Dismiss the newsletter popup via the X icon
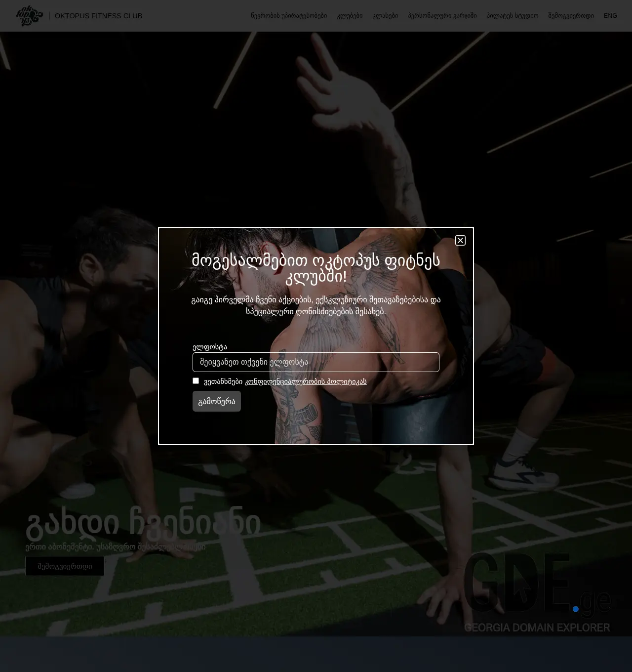 (x=460, y=241)
